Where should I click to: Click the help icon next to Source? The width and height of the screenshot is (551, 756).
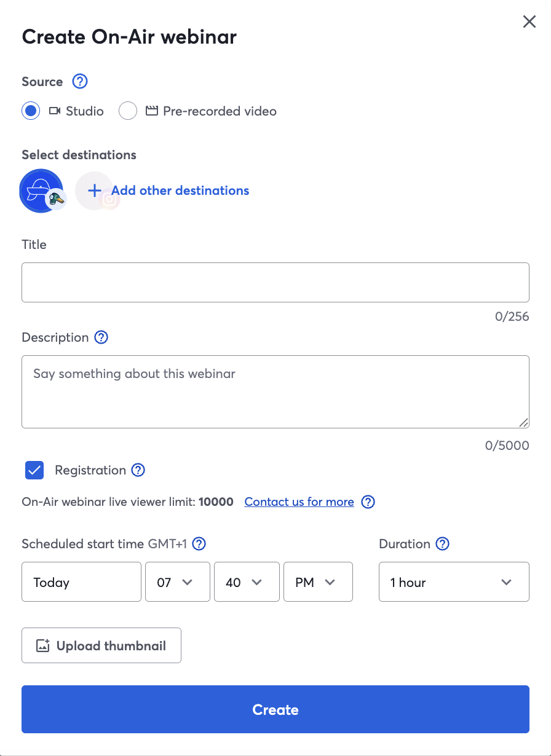pos(80,81)
